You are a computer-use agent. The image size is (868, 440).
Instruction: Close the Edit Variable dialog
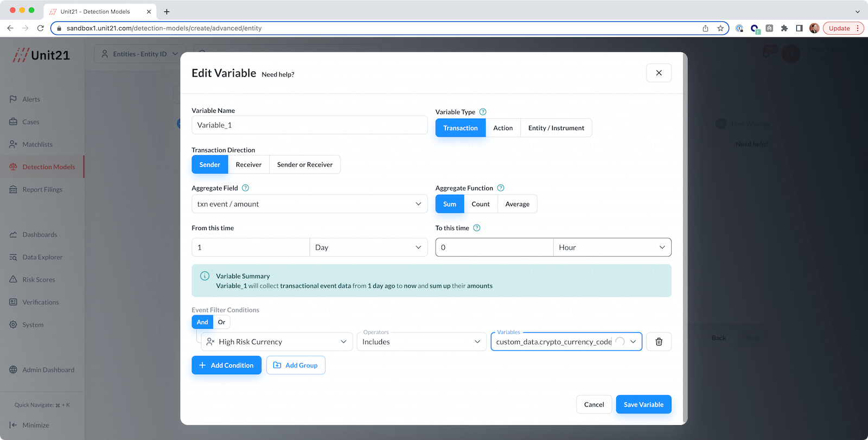(659, 73)
